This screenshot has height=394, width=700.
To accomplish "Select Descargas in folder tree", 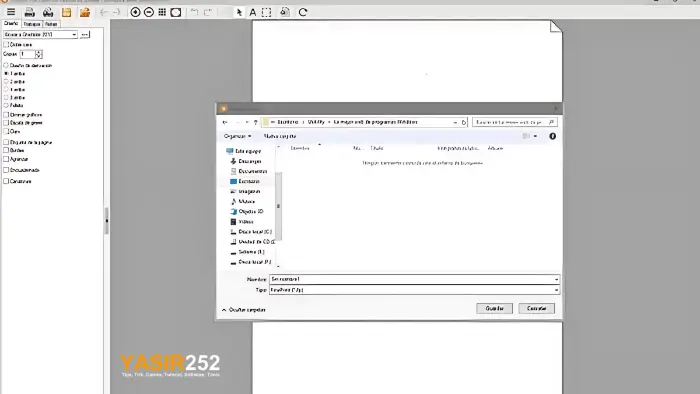I will coord(246,161).
